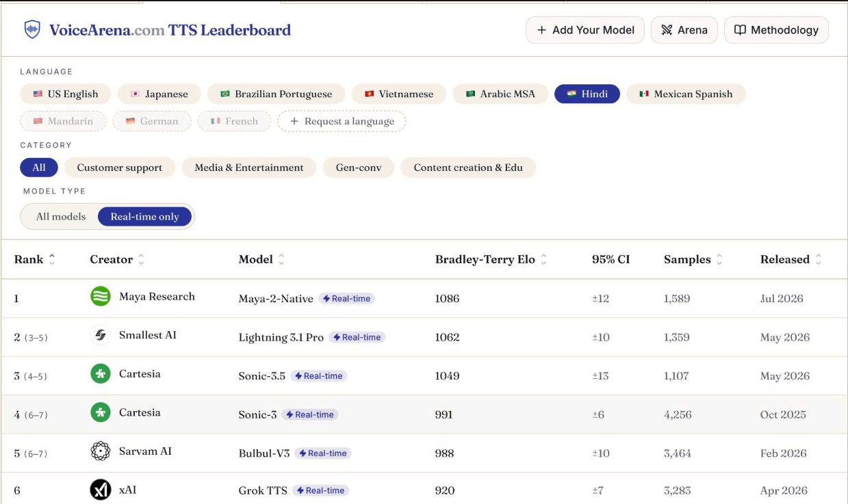Viewport: 848px width, 504px height.
Task: Click the disabled German language chip
Action: 152,121
